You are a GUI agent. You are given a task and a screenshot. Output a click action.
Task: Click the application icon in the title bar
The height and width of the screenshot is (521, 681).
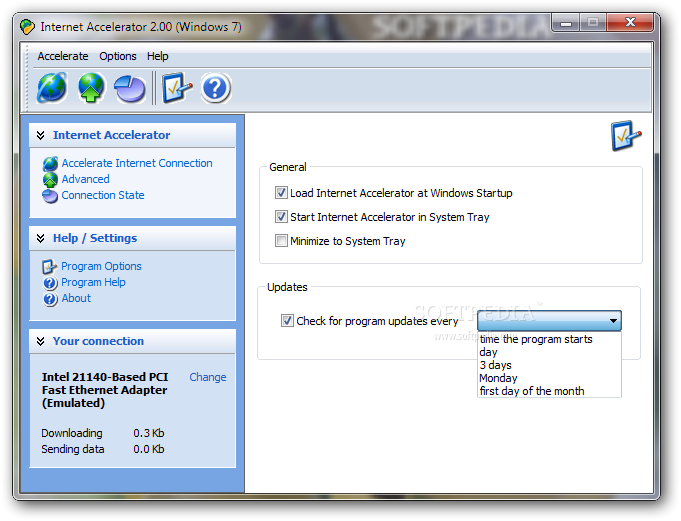[x=27, y=27]
